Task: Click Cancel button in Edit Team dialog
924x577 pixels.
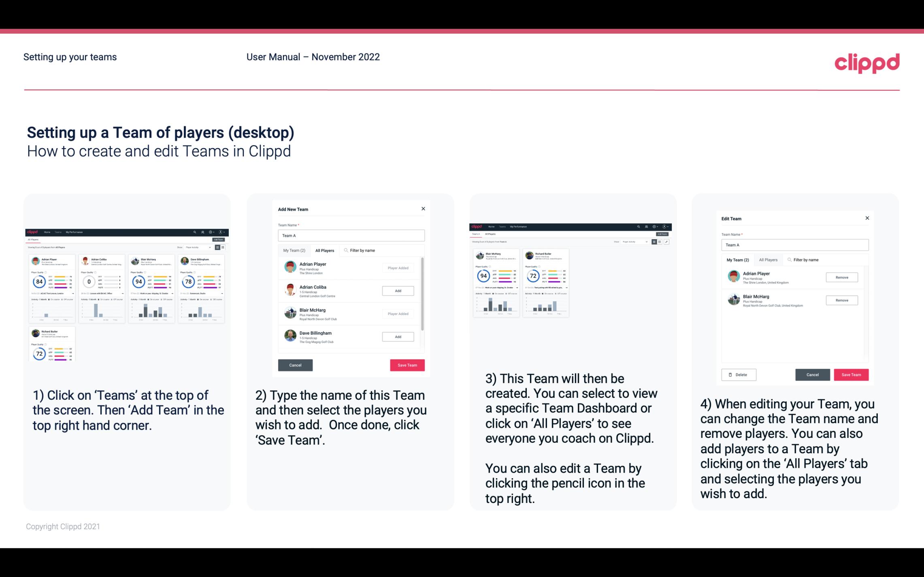Action: [813, 374]
